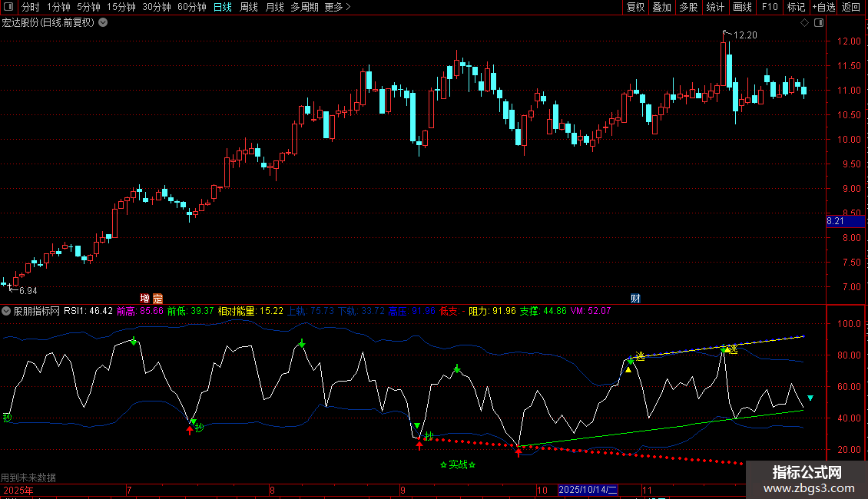
Task: Click the 复权 adjustment button
Action: [x=635, y=7]
